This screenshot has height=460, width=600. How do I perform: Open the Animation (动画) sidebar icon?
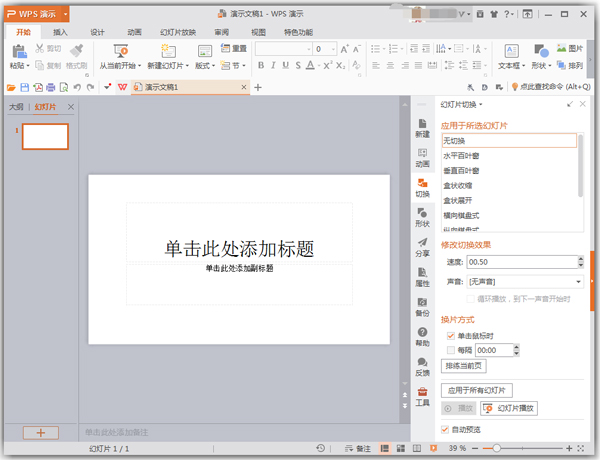tap(422, 158)
